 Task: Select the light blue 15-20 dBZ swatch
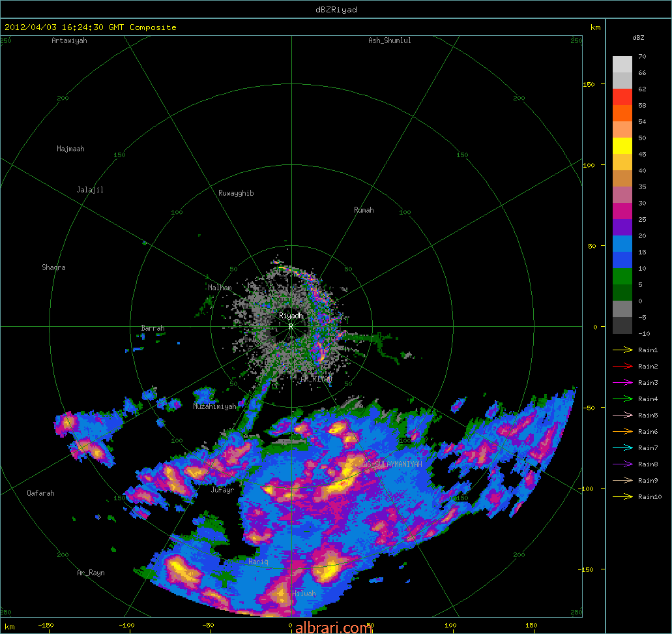click(622, 244)
